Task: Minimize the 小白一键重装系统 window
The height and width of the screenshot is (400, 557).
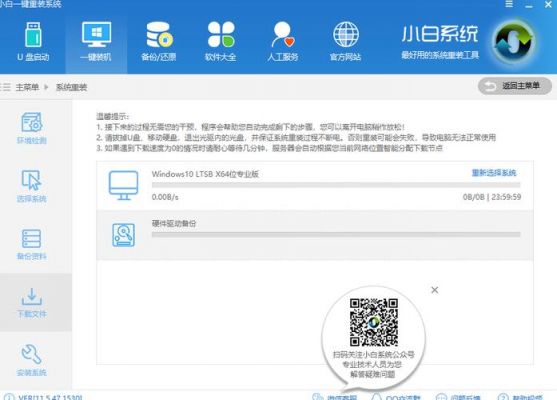Action: point(529,5)
